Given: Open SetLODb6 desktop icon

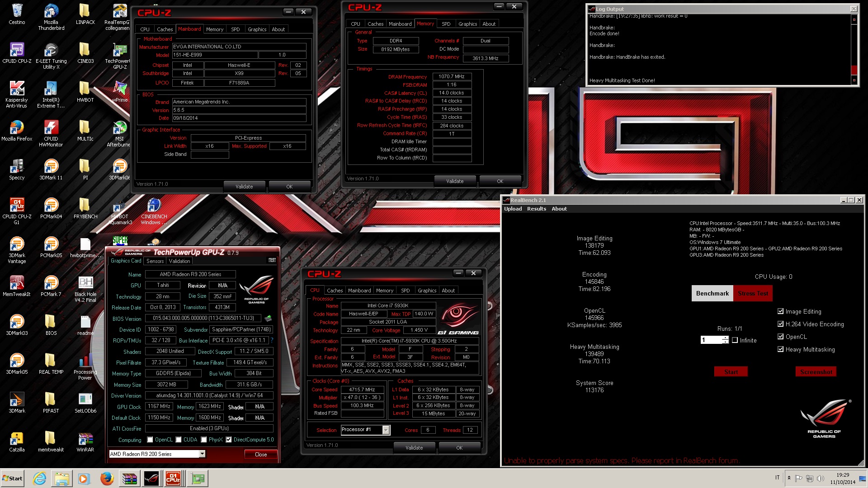Looking at the screenshot, I should (85, 403).
